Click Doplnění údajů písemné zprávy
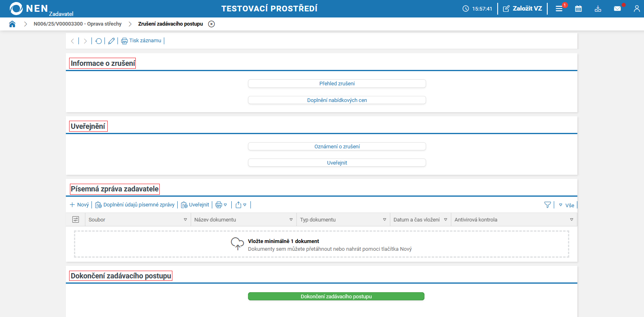Image resolution: width=644 pixels, height=317 pixels. tap(135, 205)
